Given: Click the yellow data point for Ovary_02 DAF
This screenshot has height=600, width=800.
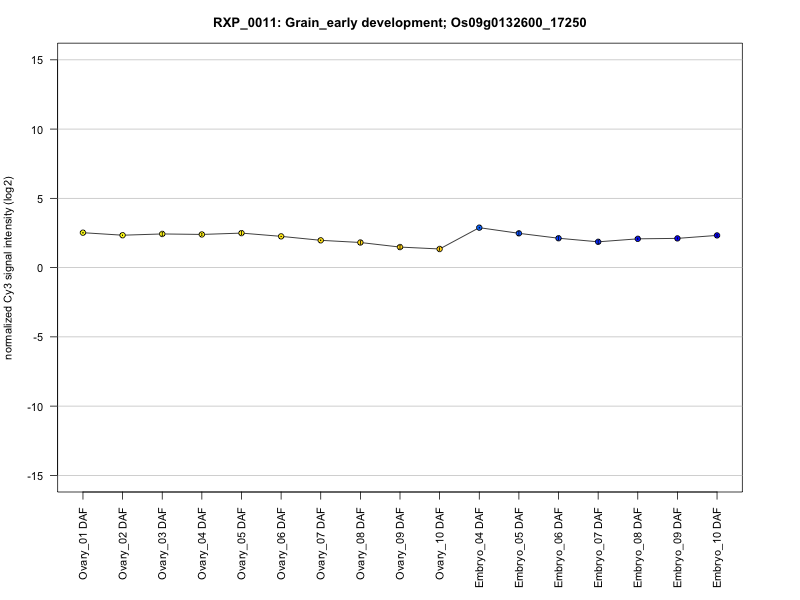Looking at the screenshot, I should 122,235.
